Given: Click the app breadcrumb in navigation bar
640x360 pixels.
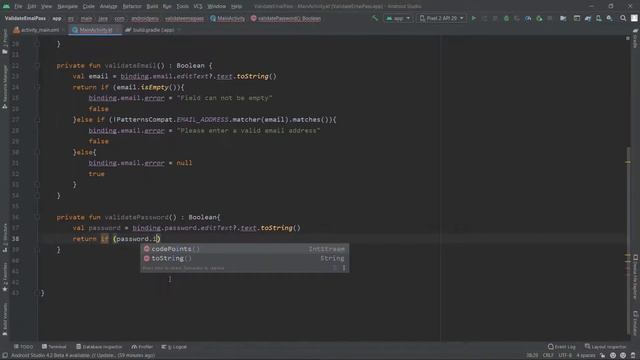Looking at the screenshot, I should coord(57,18).
